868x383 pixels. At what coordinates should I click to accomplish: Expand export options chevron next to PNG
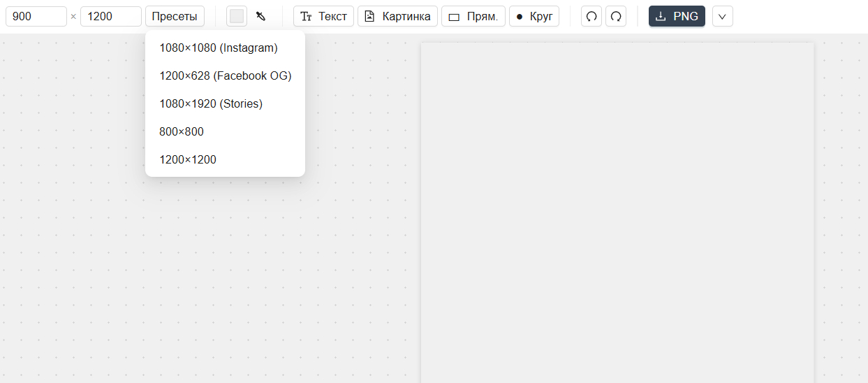point(723,16)
